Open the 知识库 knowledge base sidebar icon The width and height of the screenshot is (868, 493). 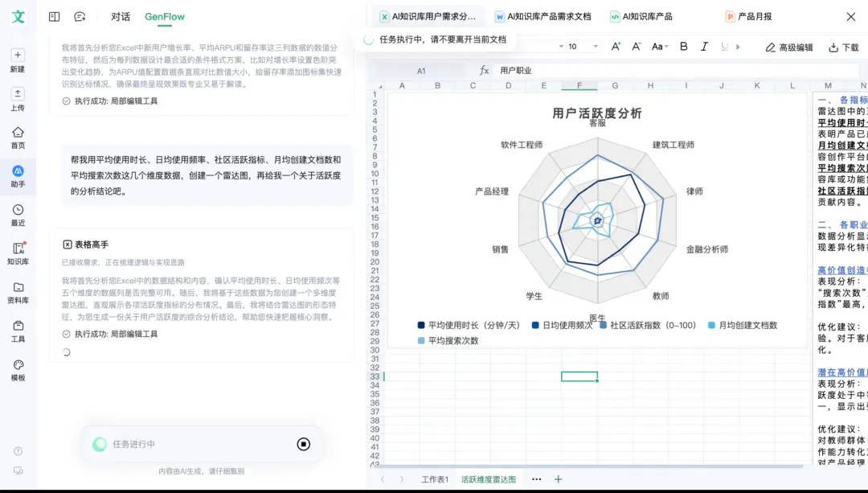18,254
